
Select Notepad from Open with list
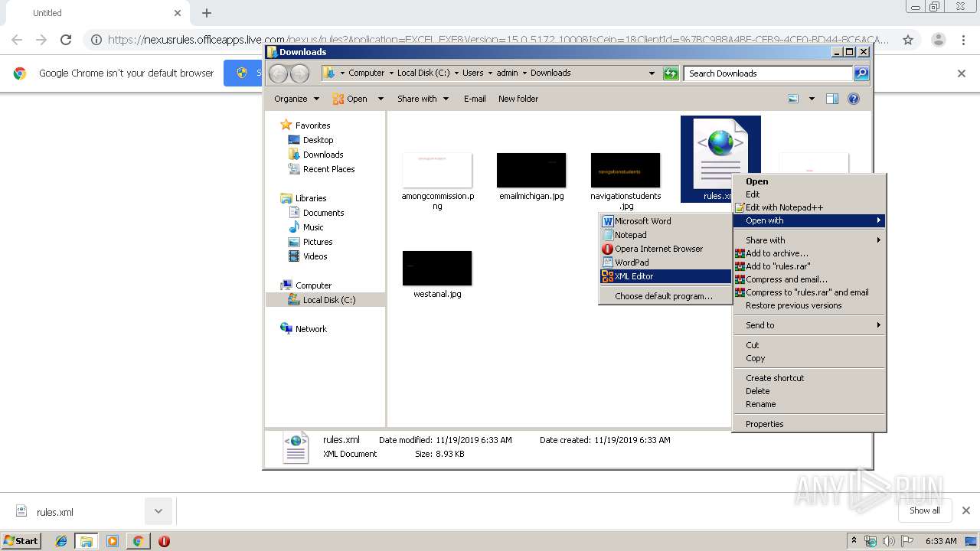[665, 235]
